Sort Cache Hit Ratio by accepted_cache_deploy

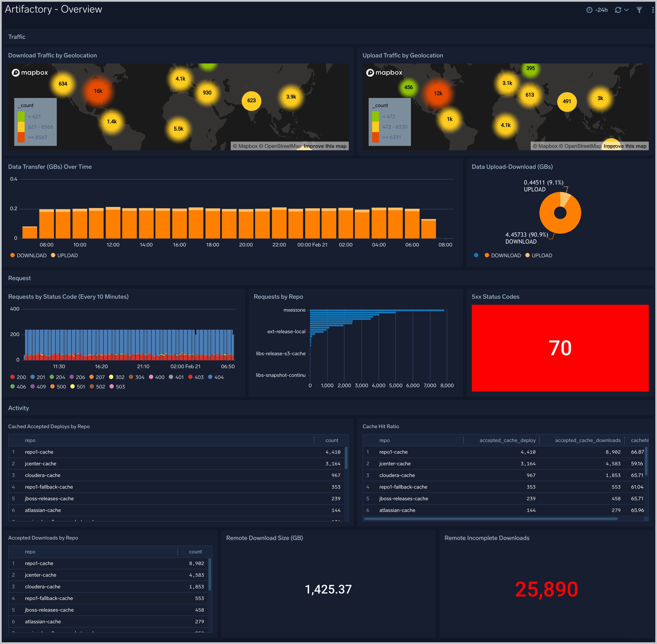tap(507, 440)
